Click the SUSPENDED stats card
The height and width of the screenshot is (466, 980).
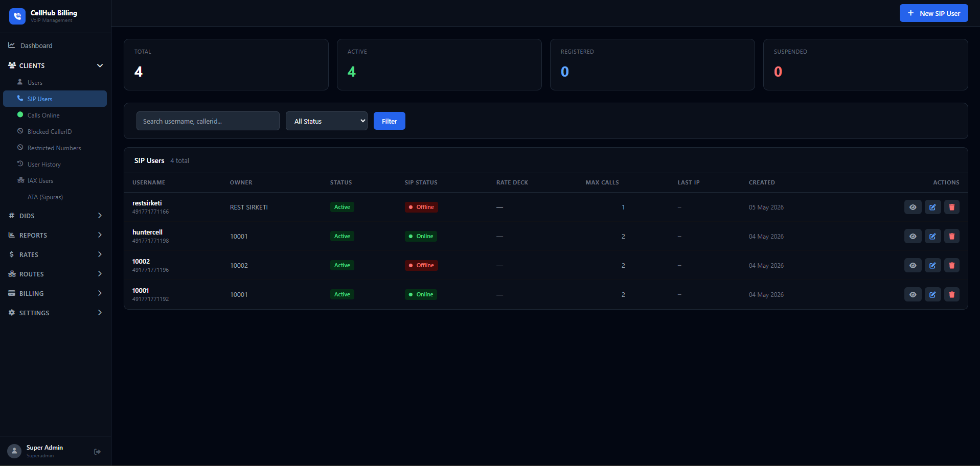pyautogui.click(x=865, y=64)
